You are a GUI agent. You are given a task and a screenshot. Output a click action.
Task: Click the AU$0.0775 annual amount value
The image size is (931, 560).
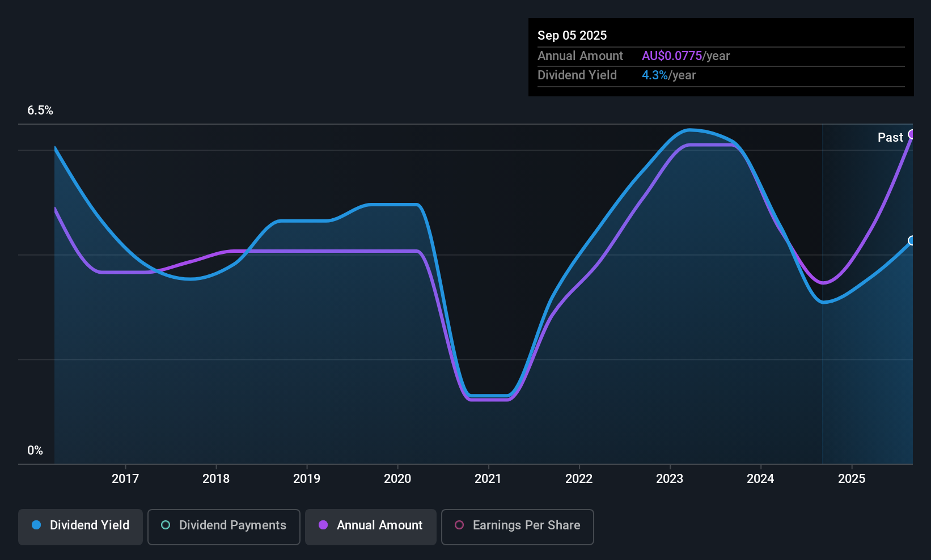672,56
